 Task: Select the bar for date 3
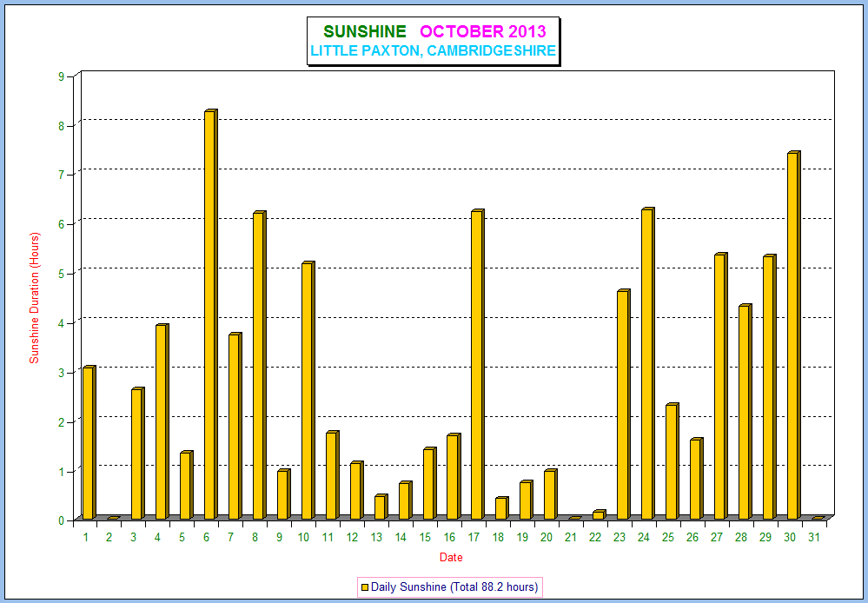tap(138, 454)
